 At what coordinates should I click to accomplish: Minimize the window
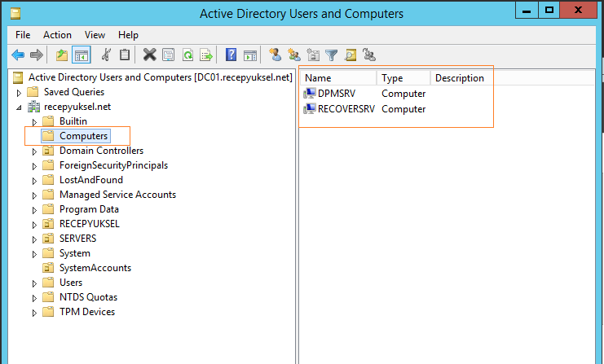527,10
